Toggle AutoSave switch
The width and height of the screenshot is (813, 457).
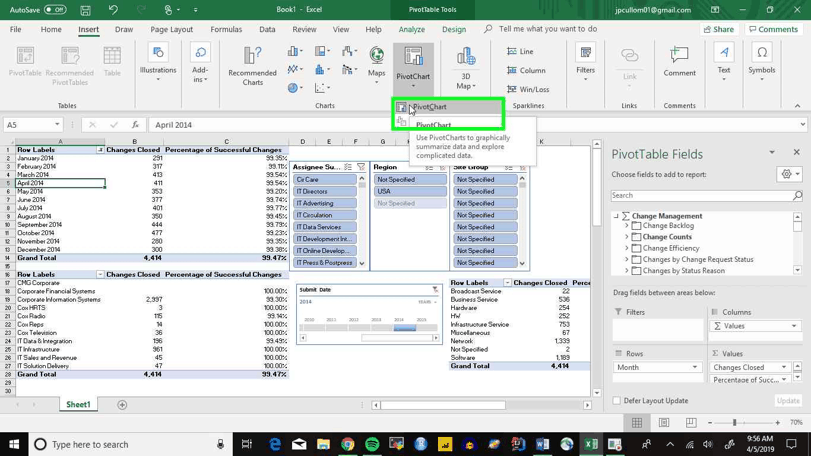[55, 10]
